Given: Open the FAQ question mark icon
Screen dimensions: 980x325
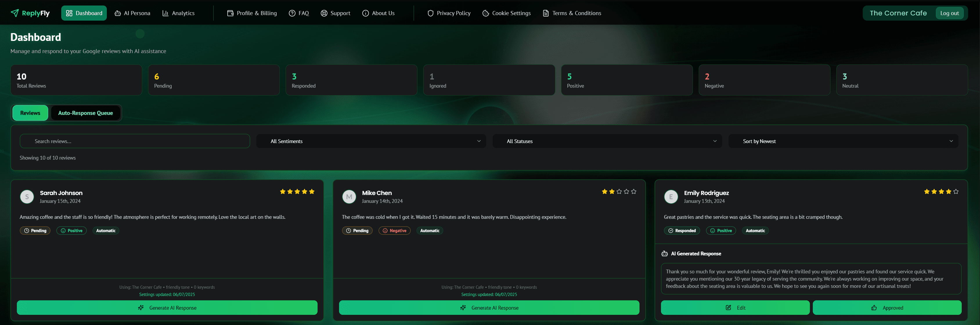Looking at the screenshot, I should (292, 13).
